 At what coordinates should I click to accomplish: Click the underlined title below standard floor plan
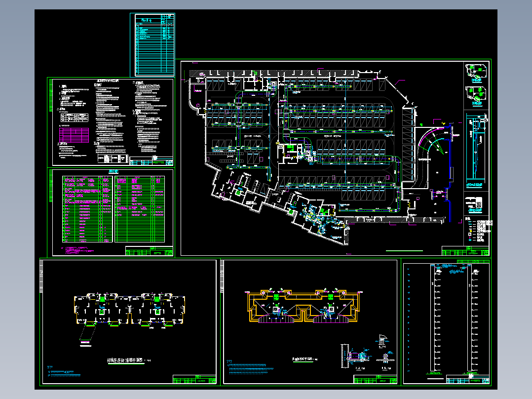click(x=129, y=361)
